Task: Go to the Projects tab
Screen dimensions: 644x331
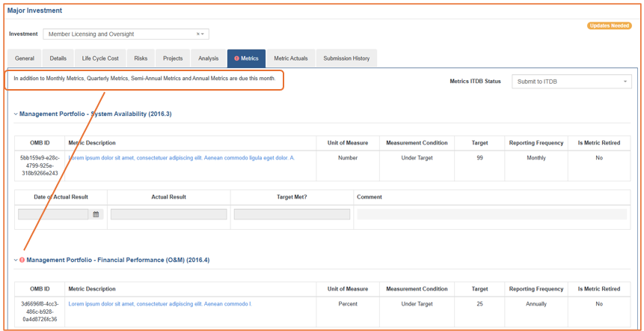Action: coord(173,58)
